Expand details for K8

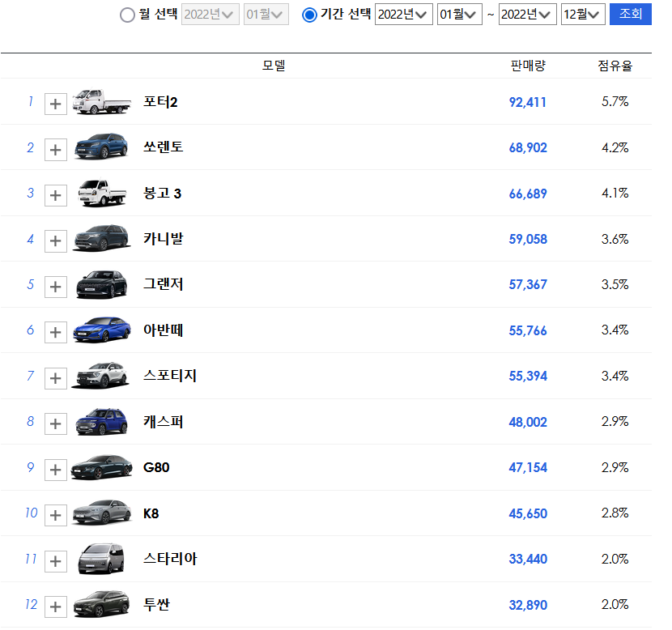point(55,513)
